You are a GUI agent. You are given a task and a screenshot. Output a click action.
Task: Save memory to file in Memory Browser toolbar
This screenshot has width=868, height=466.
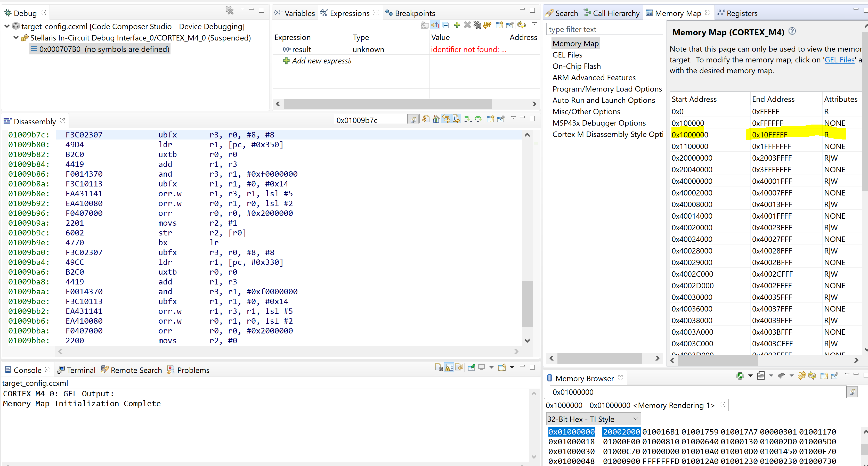tap(761, 375)
